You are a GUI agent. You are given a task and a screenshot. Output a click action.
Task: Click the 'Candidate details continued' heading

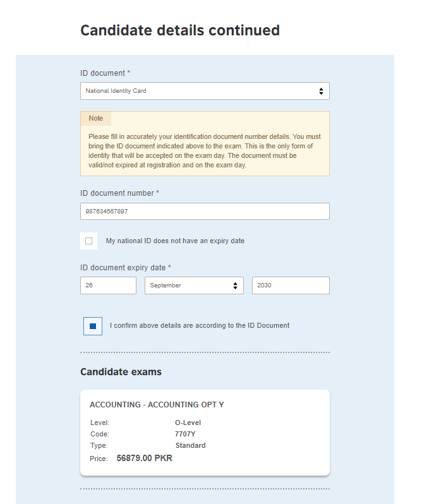coord(180,30)
